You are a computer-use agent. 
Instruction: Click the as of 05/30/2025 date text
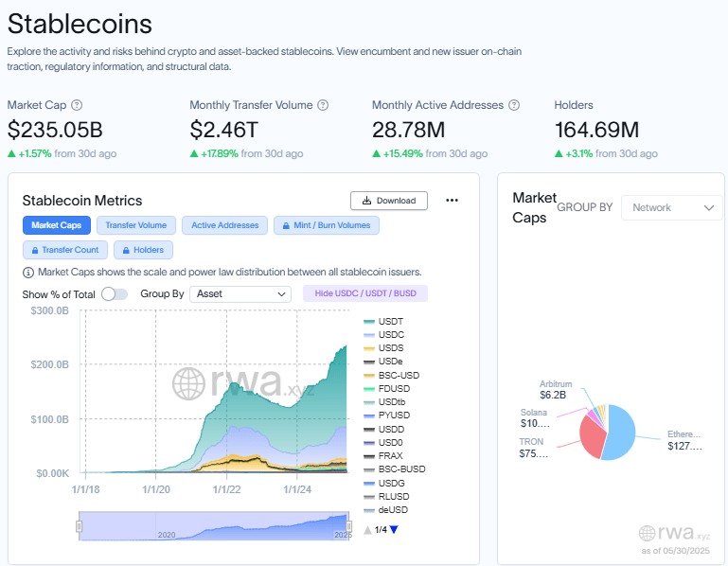[676, 551]
